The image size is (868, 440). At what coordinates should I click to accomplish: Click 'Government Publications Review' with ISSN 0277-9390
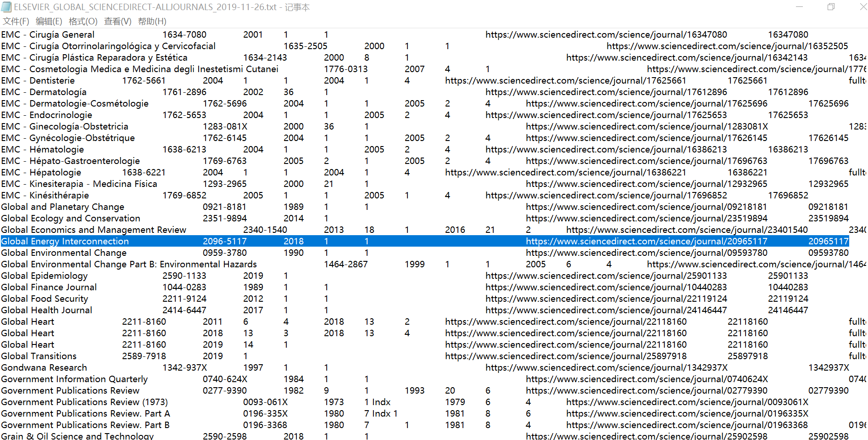(70, 390)
